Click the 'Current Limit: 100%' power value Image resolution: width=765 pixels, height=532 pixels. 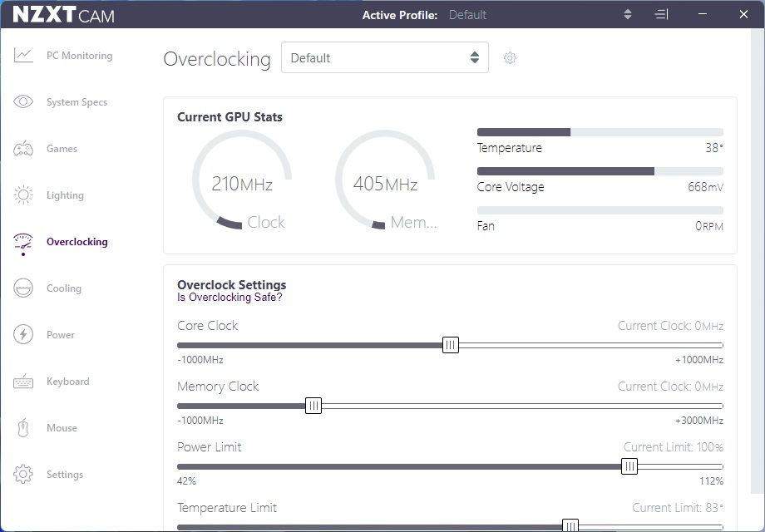[x=674, y=446]
